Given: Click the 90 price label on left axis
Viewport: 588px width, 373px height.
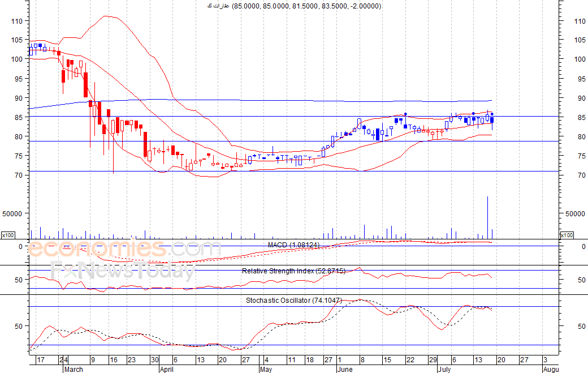Looking at the screenshot, I should pyautogui.click(x=19, y=98).
